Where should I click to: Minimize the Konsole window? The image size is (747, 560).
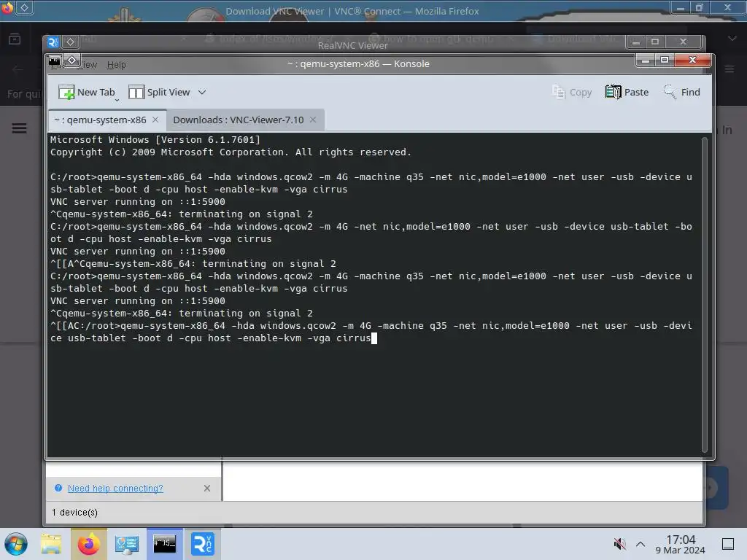pos(646,60)
